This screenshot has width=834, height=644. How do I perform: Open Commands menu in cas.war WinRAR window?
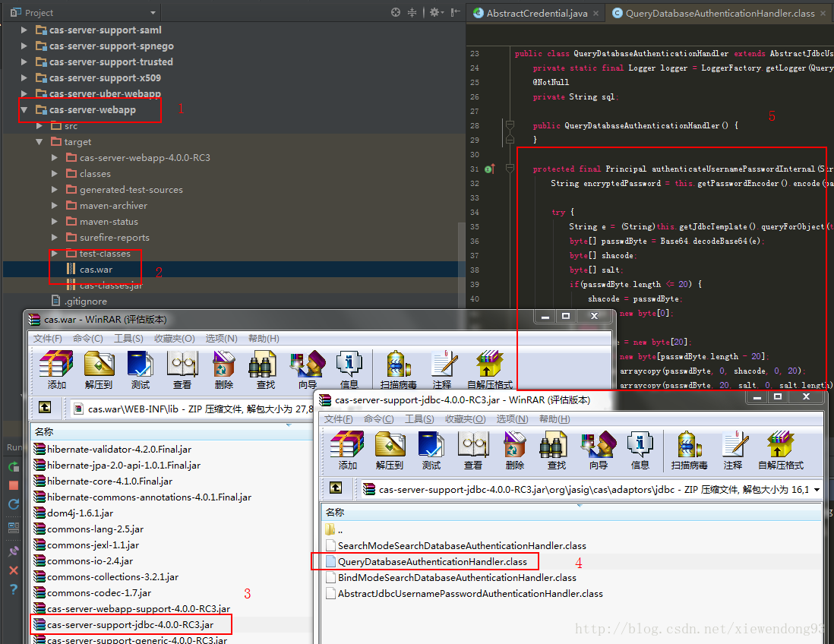pos(88,338)
